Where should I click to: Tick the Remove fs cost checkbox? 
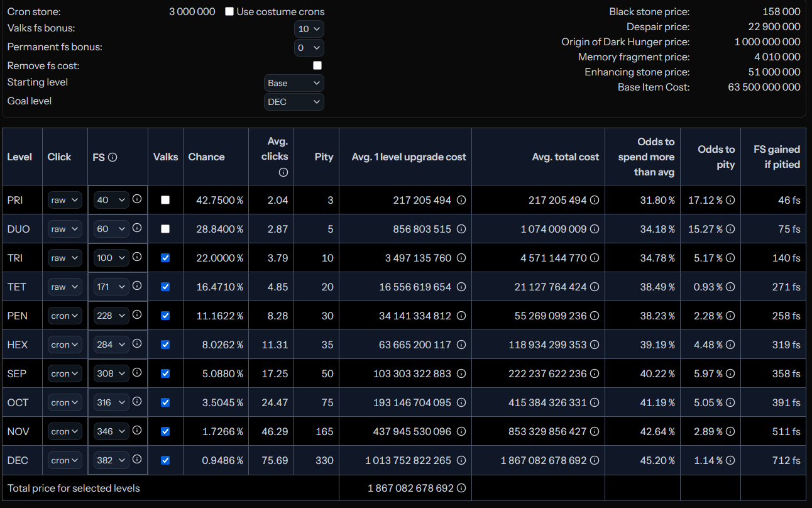pyautogui.click(x=317, y=65)
